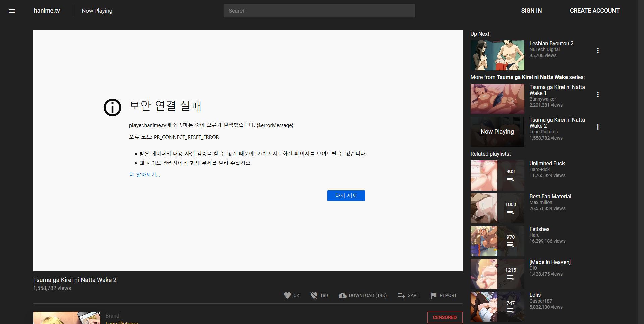This screenshot has width=644, height=324.
Task: Click the CREATE ACCOUNT button
Action: point(594,11)
